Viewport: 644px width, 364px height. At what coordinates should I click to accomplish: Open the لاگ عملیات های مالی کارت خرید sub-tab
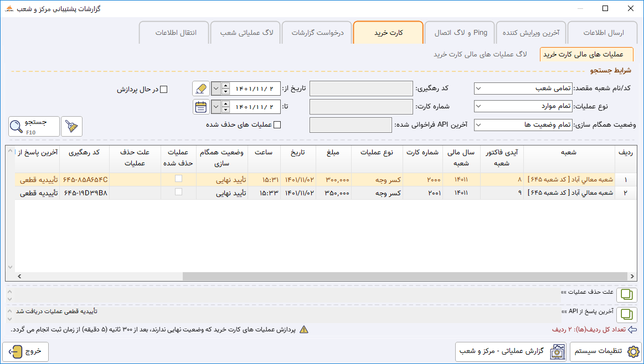pos(480,55)
